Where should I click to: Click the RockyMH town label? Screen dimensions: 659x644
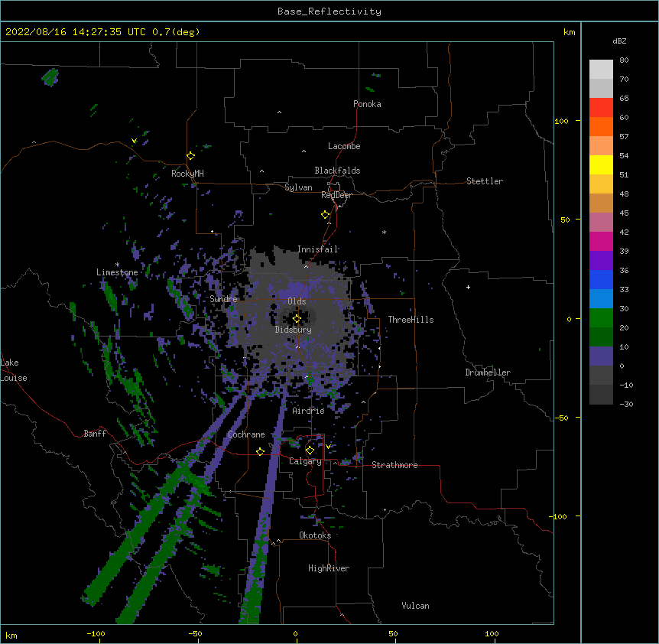(187, 173)
